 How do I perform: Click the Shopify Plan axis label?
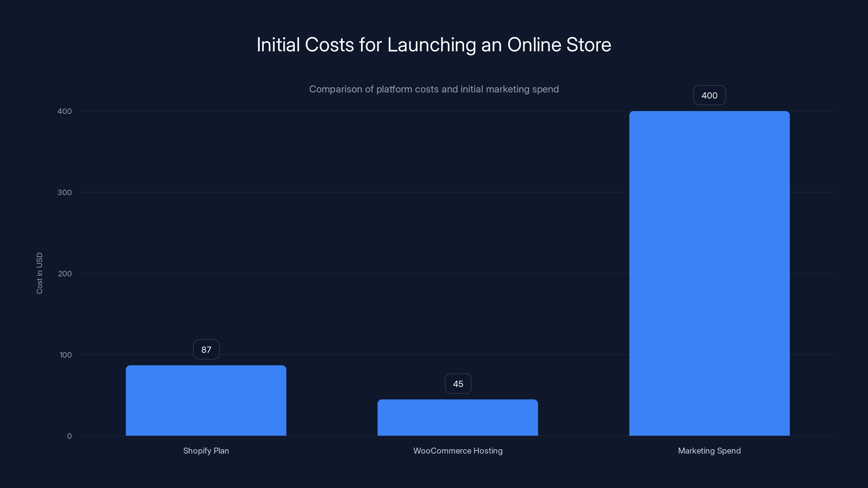(x=206, y=451)
